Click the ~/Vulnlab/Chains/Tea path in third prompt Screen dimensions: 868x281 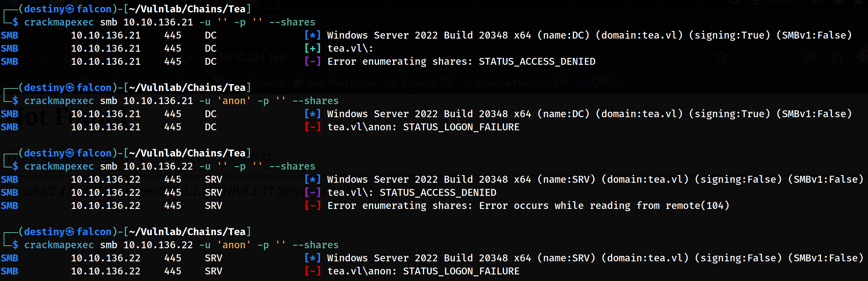tap(187, 153)
